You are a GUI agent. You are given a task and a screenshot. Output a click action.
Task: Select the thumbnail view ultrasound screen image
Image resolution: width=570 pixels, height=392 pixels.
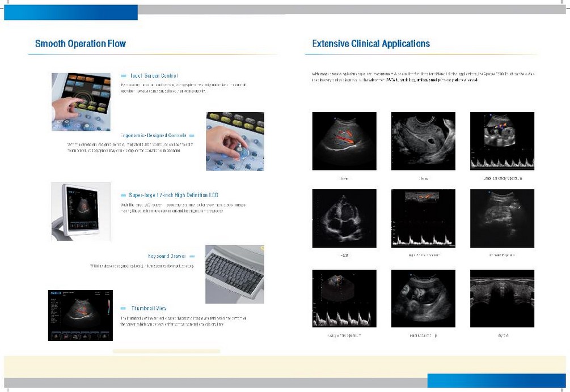(x=81, y=316)
